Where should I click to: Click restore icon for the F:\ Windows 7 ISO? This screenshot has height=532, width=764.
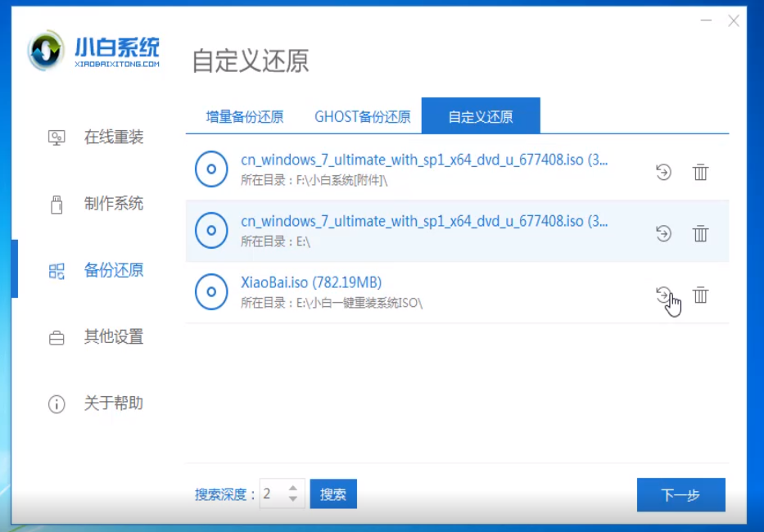pyautogui.click(x=663, y=172)
